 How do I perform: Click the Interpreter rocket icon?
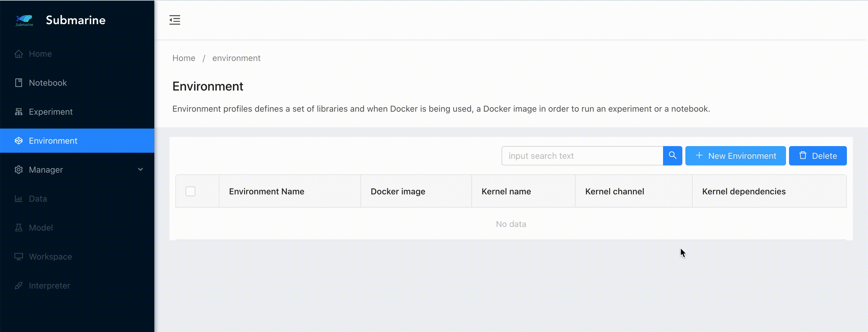pyautogui.click(x=19, y=286)
